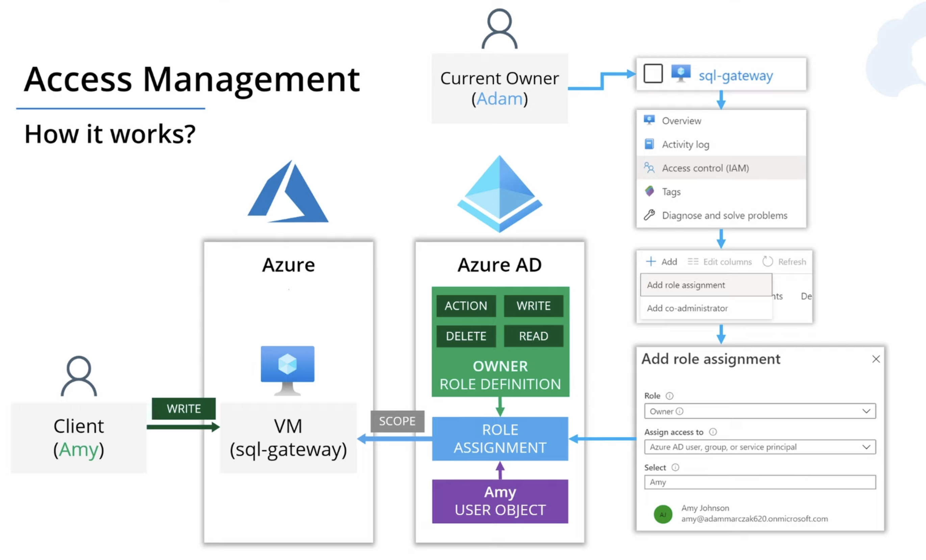Click the purple Amy USER OBJECT block
The image size is (926, 560).
tap(500, 501)
